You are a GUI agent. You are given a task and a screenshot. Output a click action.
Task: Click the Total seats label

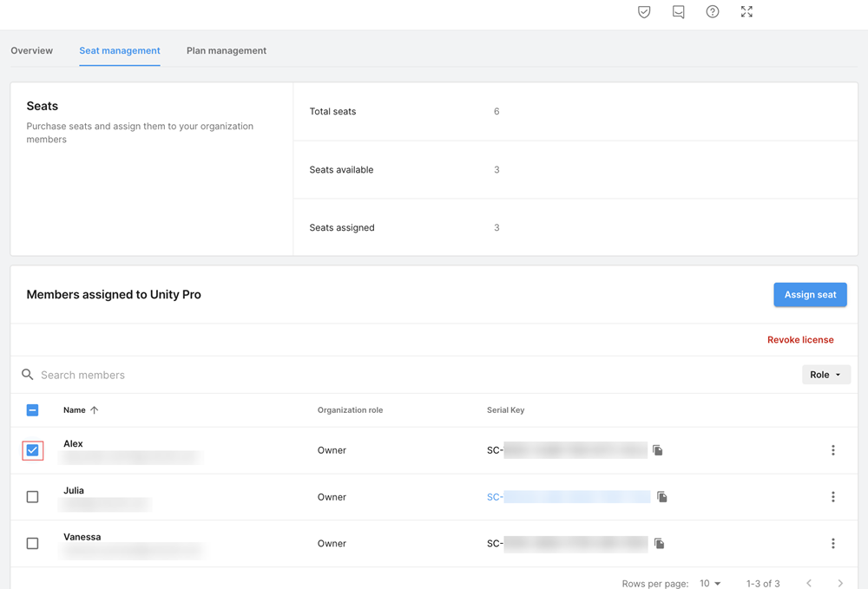[x=332, y=111]
